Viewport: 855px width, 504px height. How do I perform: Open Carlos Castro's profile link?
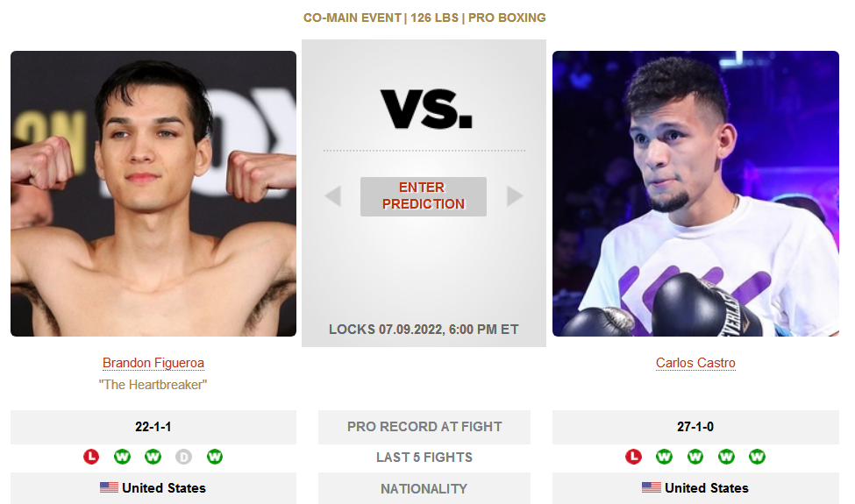pos(695,363)
